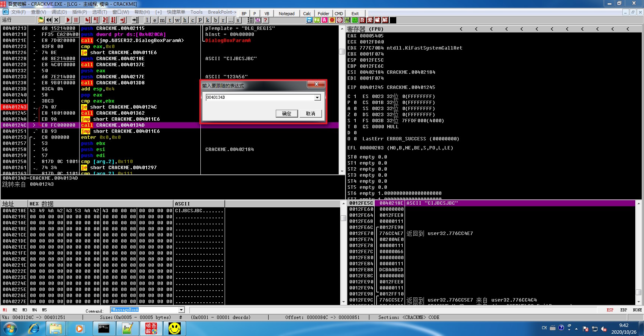This screenshot has width=644, height=336.
Task: Click the yellow smiley taskbar icon
Action: (174, 328)
